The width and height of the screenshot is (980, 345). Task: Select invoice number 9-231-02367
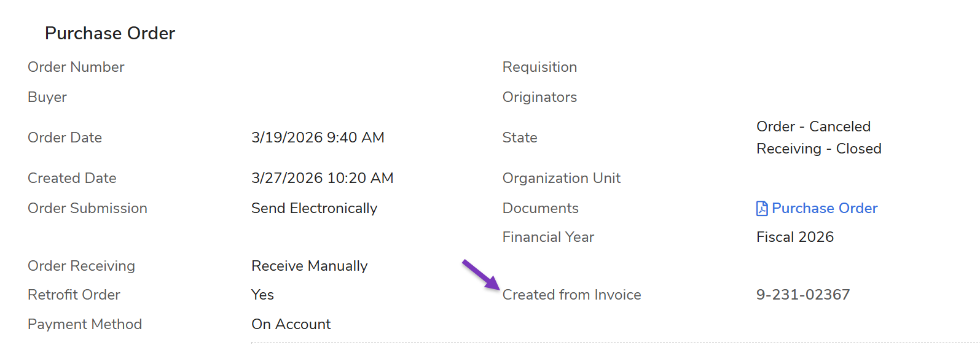803,295
